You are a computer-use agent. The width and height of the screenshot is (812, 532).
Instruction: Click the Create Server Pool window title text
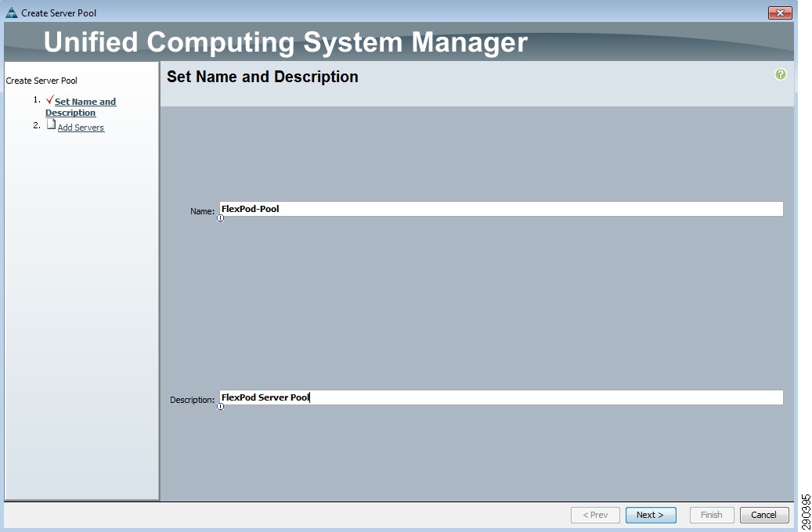59,13
